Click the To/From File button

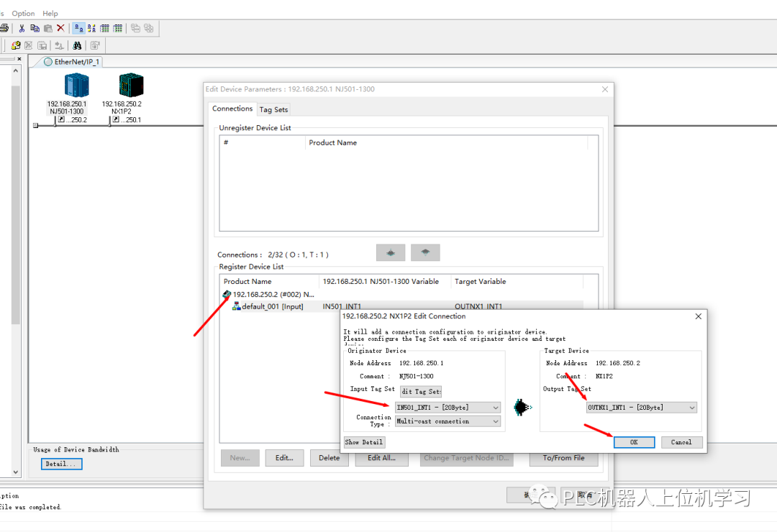563,458
